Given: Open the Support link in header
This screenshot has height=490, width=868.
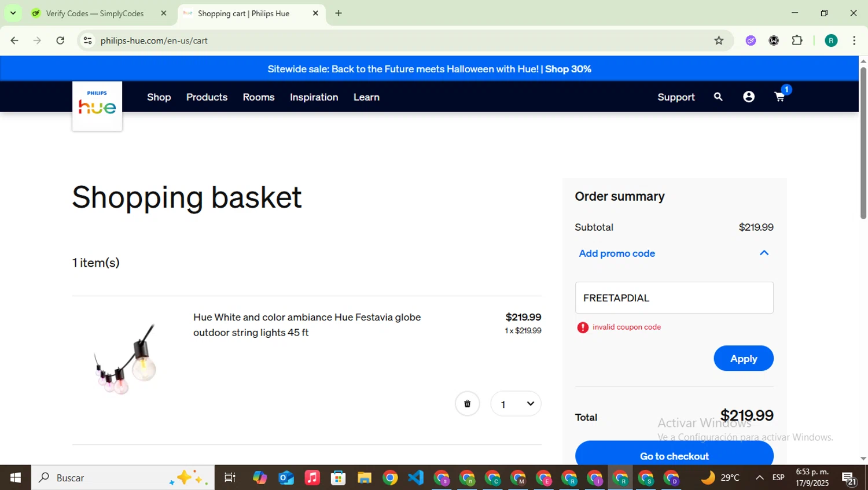Looking at the screenshot, I should click(x=676, y=97).
